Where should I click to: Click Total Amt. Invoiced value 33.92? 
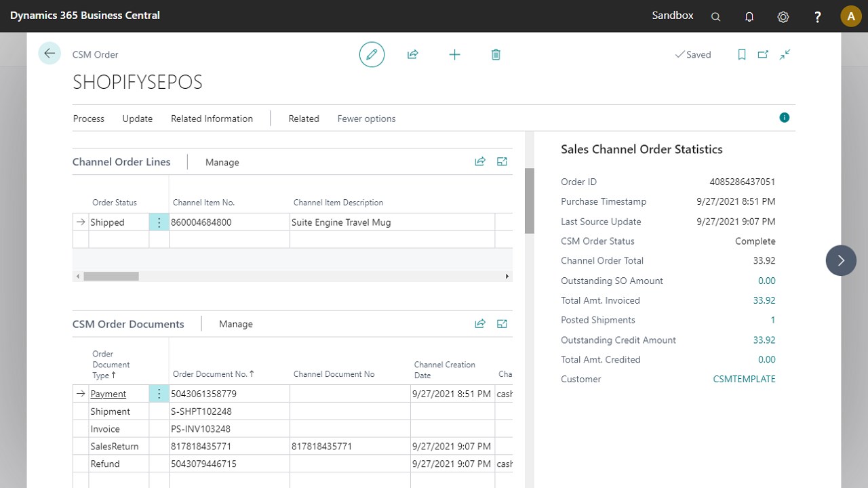[x=764, y=300]
